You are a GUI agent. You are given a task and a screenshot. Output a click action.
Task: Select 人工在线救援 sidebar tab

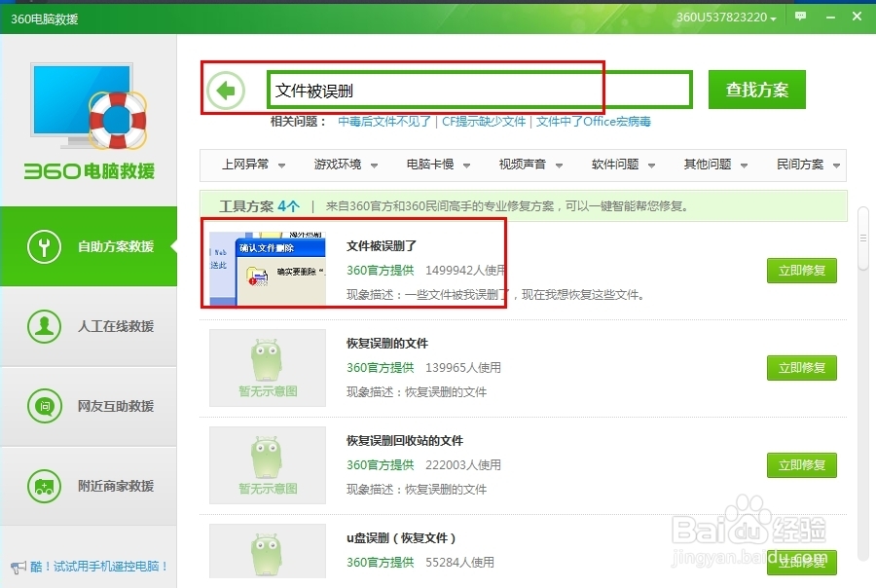click(x=89, y=326)
